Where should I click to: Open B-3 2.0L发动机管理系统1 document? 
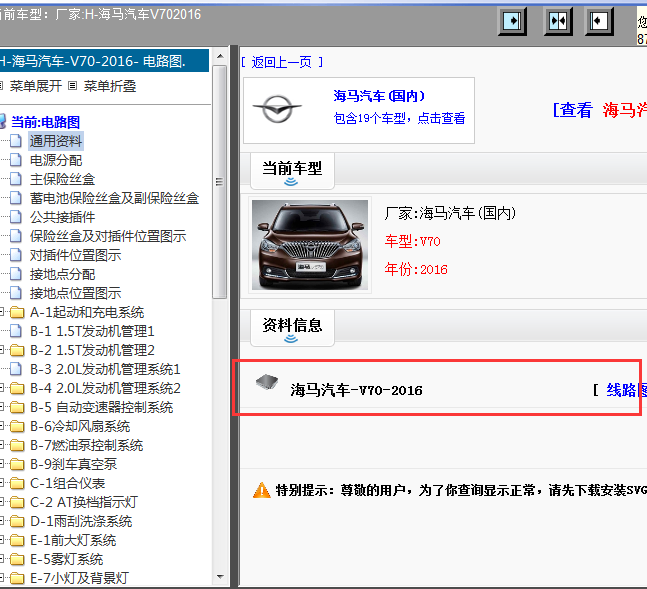(x=105, y=369)
